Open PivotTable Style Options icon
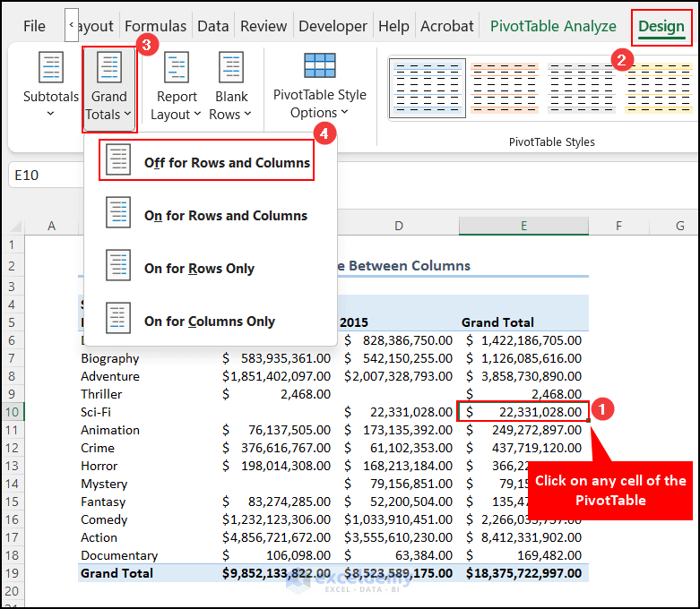 tap(320, 65)
